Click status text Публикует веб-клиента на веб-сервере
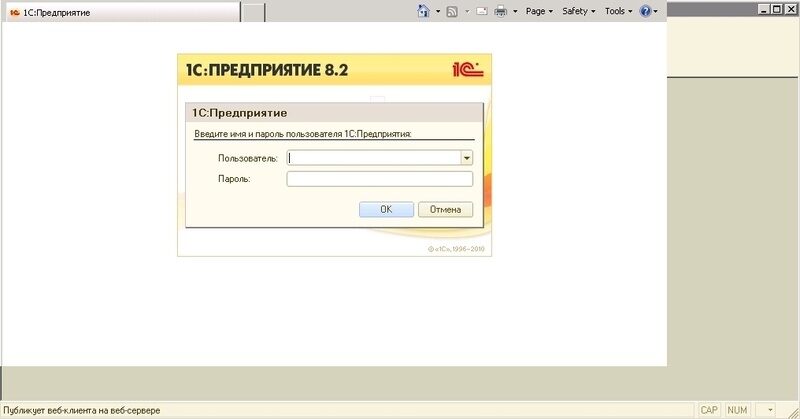Screen dimensions: 800x419 82,410
